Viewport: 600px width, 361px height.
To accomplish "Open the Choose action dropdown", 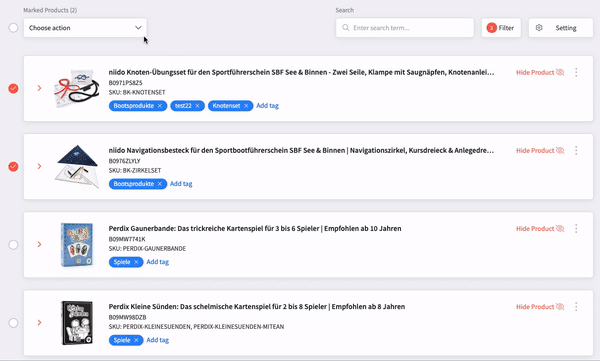I will tap(85, 28).
